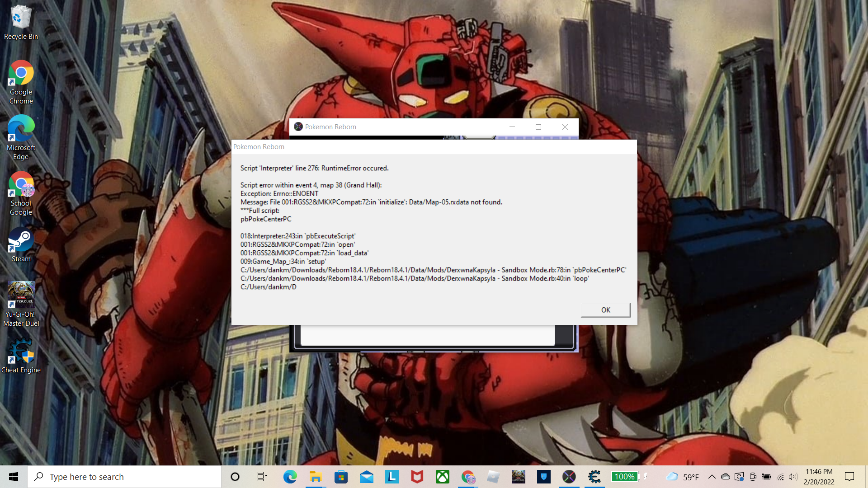Select the Steam desktop shortcut
Screen dimensions: 868x488
click(x=21, y=244)
